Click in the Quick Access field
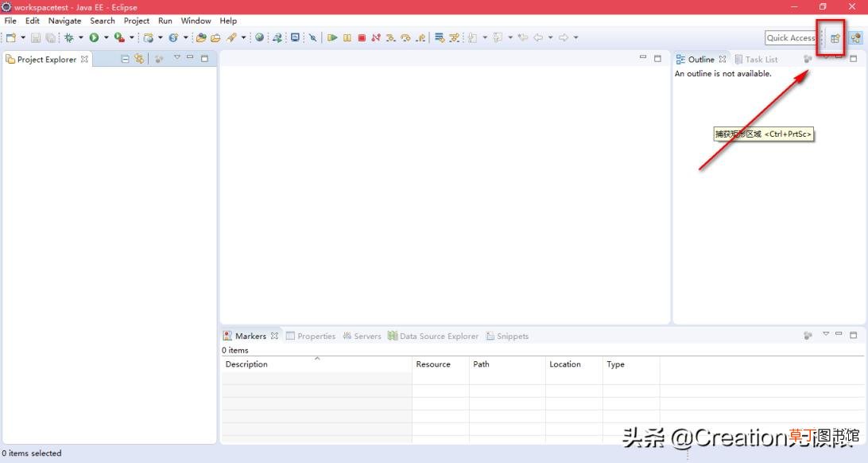Viewport: 868px width, 463px height. [x=790, y=37]
